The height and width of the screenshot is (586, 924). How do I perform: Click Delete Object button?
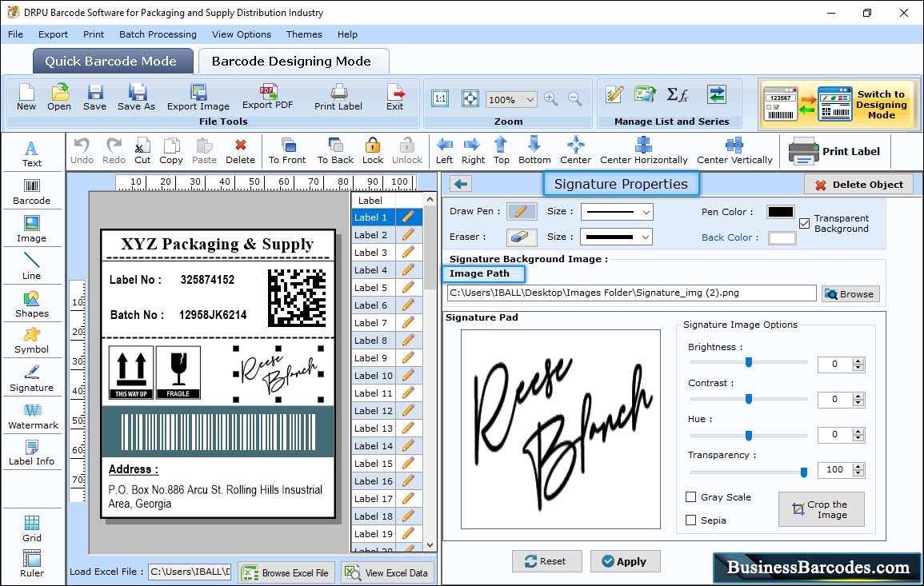pyautogui.click(x=858, y=185)
